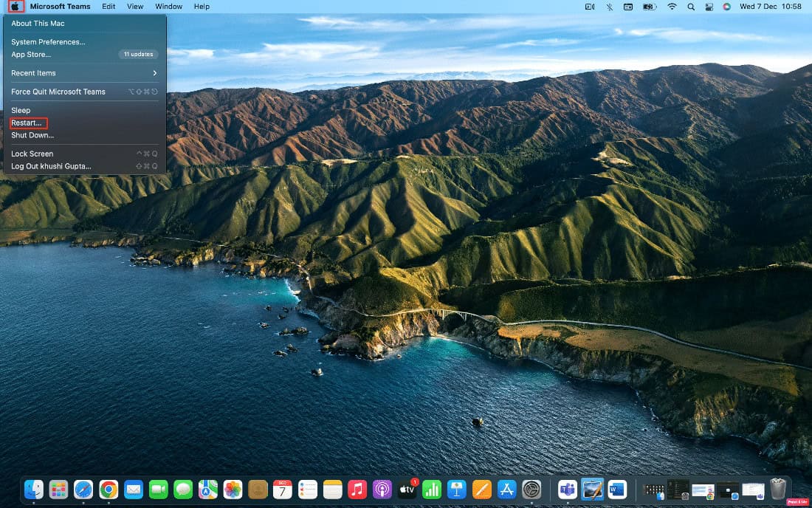812x508 pixels.
Task: Click App Store showing 11 updates badge
Action: 30,54
